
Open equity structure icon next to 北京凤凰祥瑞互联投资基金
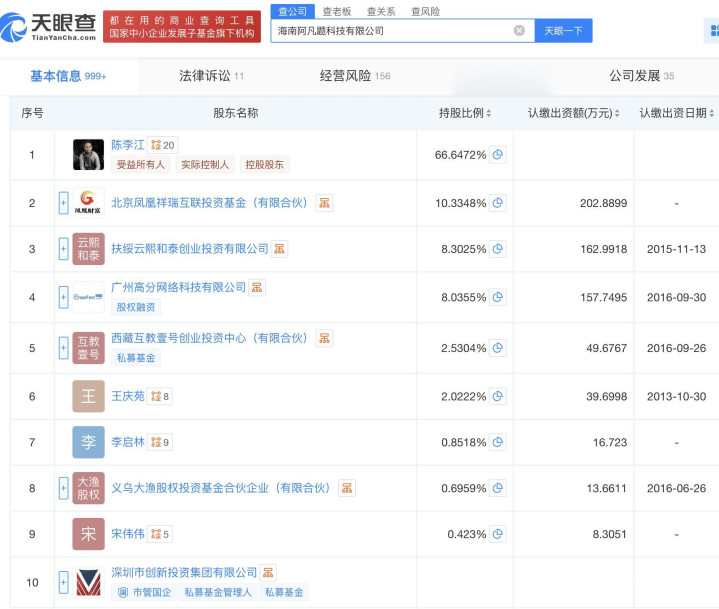[324, 203]
